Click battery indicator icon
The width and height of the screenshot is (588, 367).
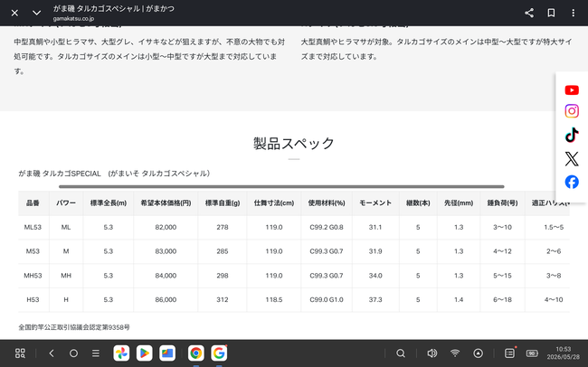tap(532, 353)
